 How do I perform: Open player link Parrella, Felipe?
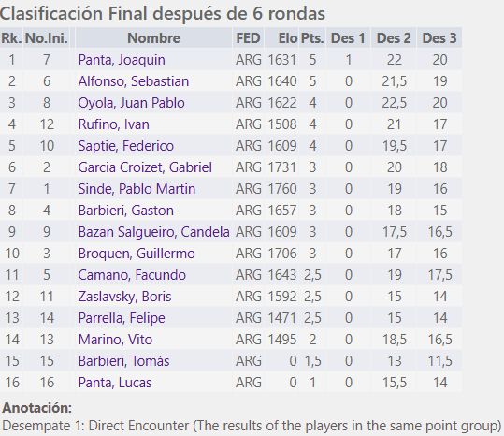122,318
